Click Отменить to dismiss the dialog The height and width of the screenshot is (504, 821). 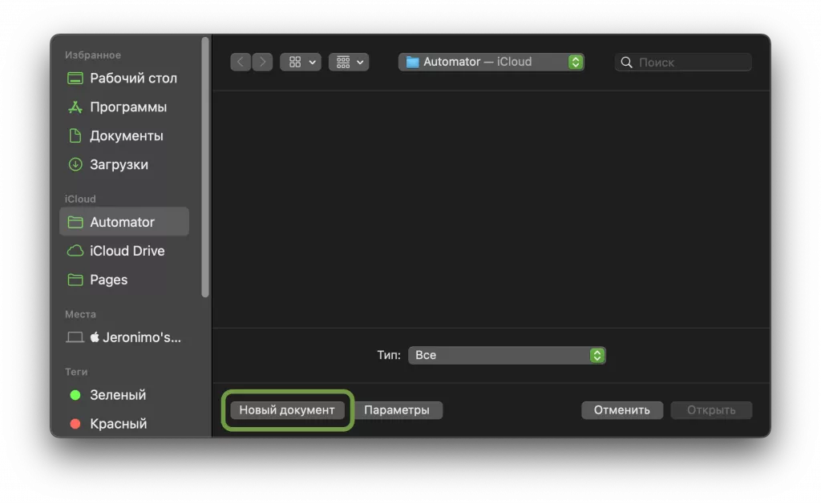[x=622, y=409]
